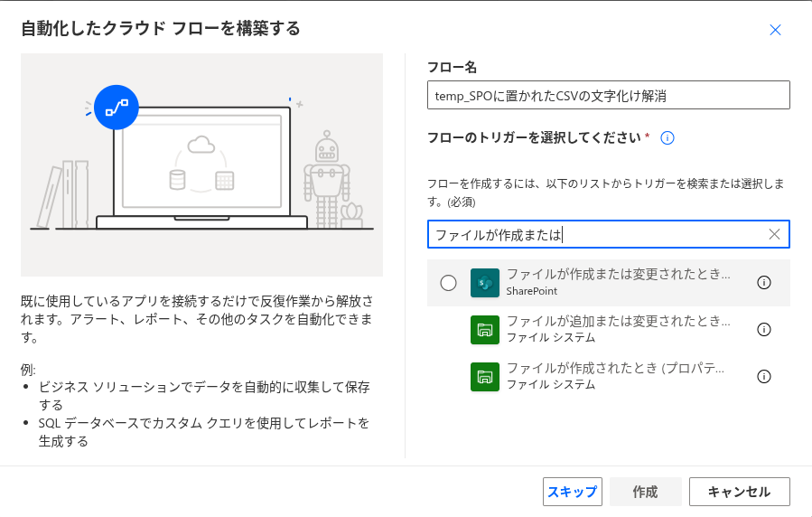Click the info icon beside the trigger heading
The image size is (812, 517).
[x=667, y=137]
